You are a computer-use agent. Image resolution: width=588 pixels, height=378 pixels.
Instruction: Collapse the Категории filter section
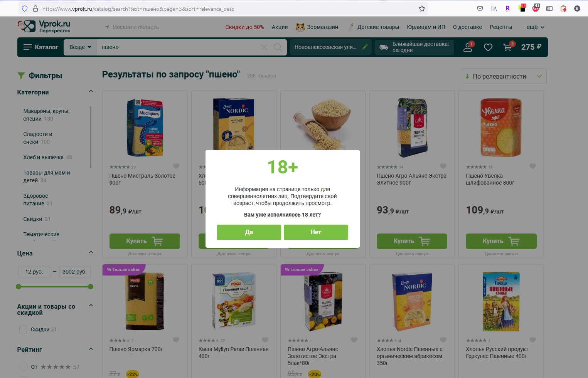click(x=91, y=91)
